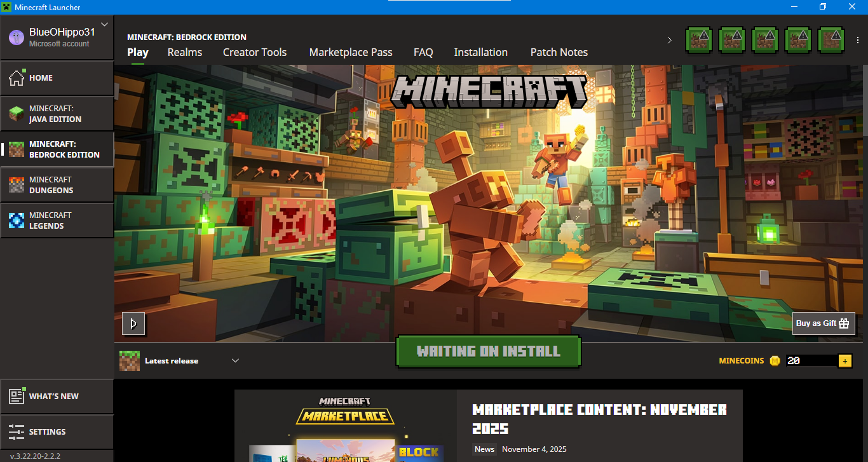Click the "MINECRAFT: BEDROCK EDITION" header title
The width and height of the screenshot is (868, 462).
(187, 37)
